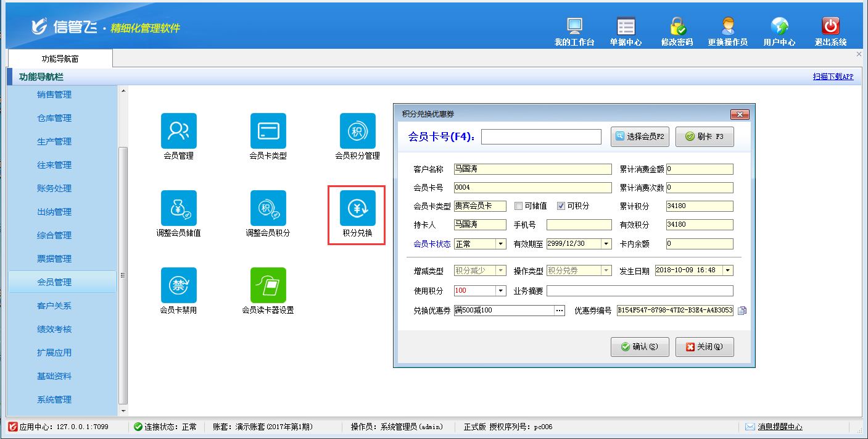Screen dimensions: 868x439
Task: Open the 会员管理 icon in navigation pane
Action: [178, 131]
